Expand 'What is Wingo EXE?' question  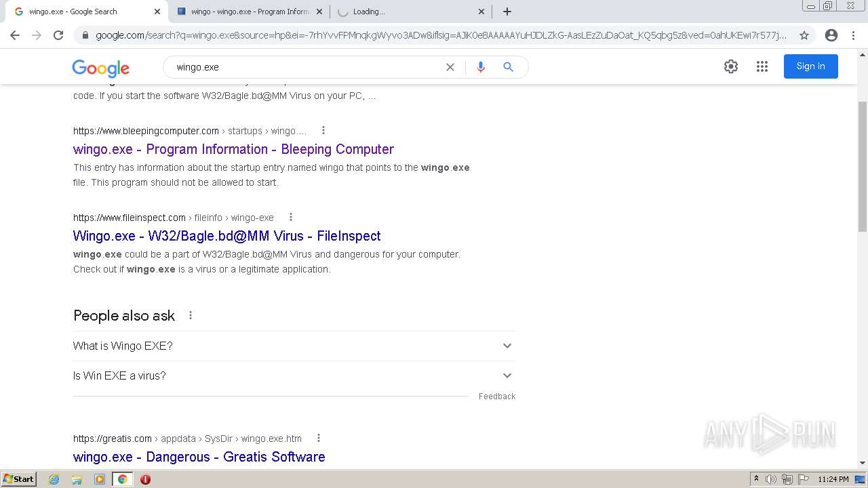coord(294,346)
